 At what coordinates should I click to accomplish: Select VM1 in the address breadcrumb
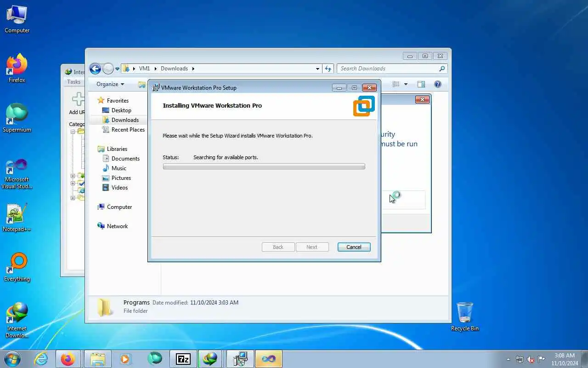click(144, 69)
